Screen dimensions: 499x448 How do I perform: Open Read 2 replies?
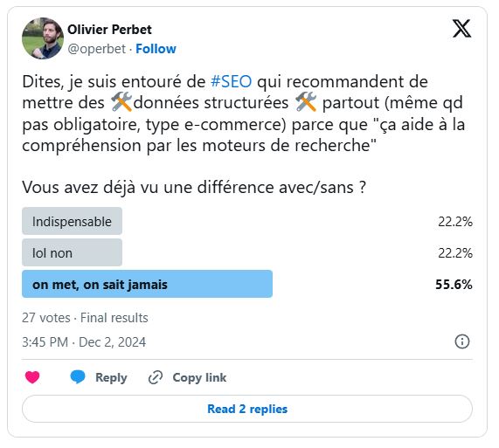(247, 409)
